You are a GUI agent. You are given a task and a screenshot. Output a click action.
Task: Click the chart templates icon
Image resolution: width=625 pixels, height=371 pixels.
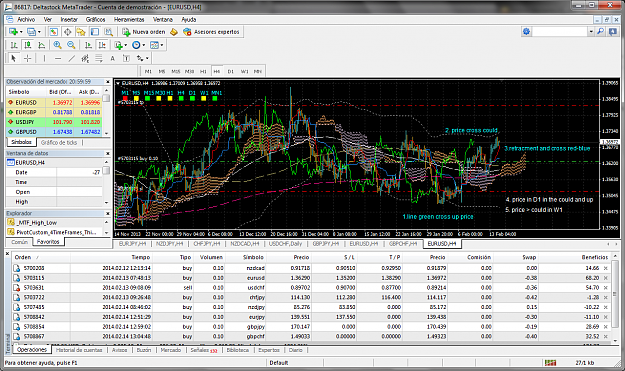pos(154,45)
